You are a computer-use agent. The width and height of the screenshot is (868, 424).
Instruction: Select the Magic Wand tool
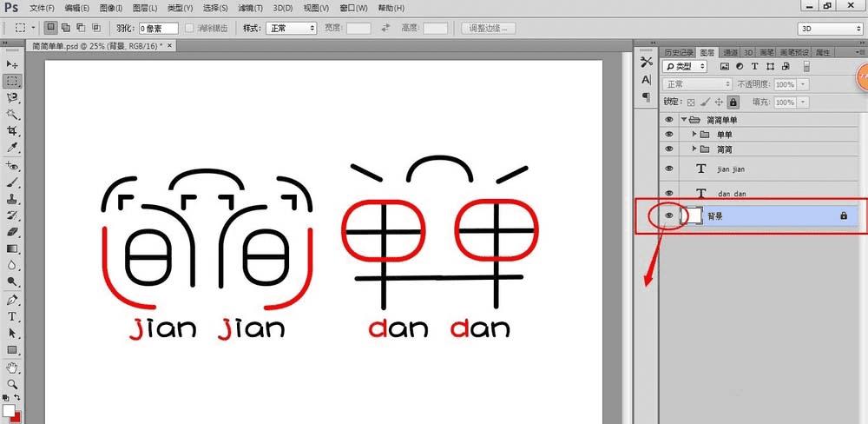point(11,114)
